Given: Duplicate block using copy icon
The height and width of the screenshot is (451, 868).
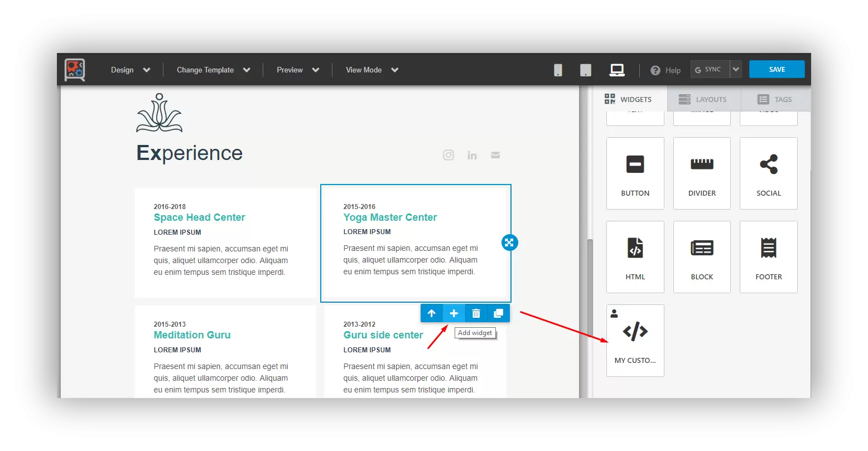Looking at the screenshot, I should (x=498, y=313).
